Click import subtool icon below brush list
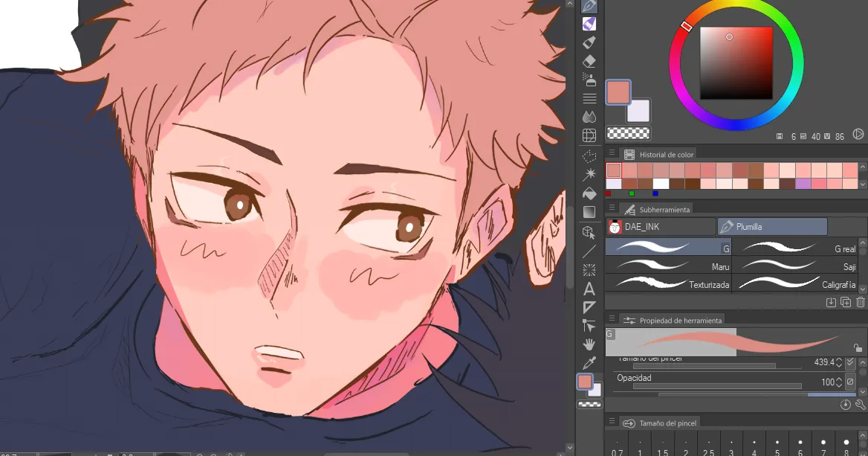Viewport: 868px width, 456px height. coord(830,302)
